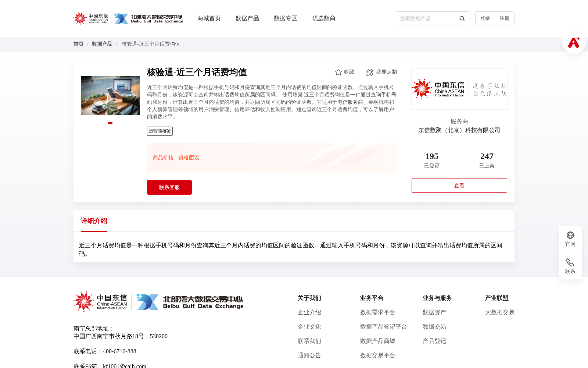Click the 我要定制 label

click(387, 72)
